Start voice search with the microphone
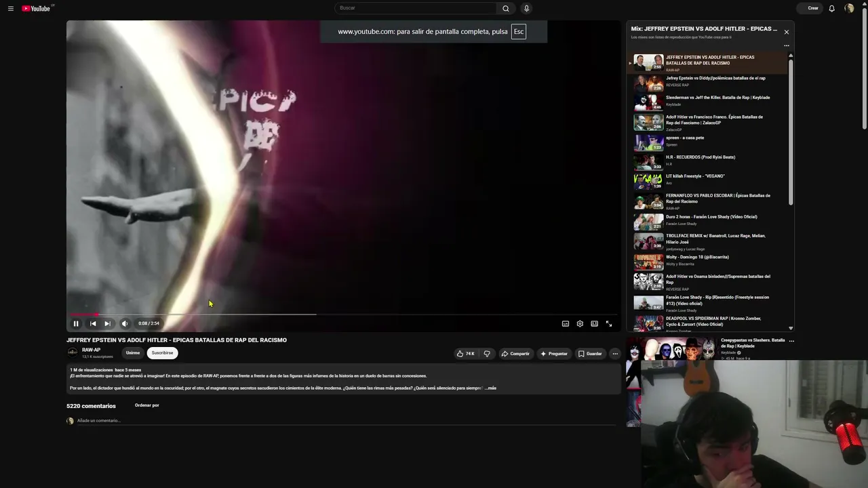 pos(526,8)
